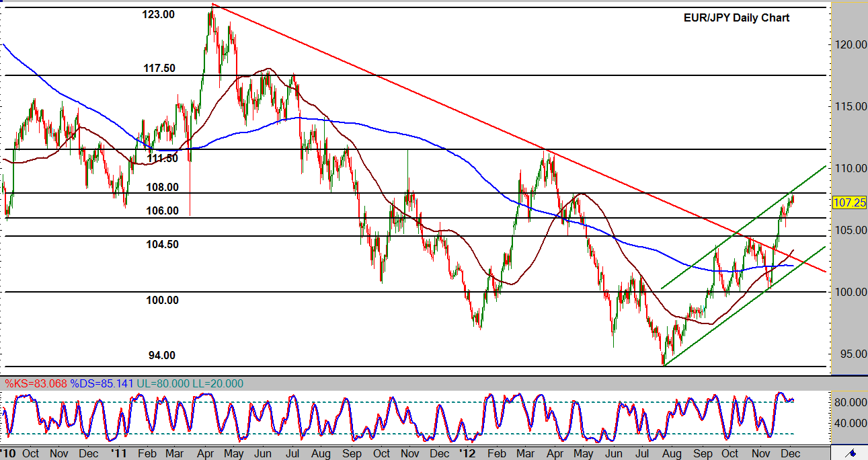This screenshot has height=460, width=868.
Task: Select the 108.00 level label
Action: [163, 187]
